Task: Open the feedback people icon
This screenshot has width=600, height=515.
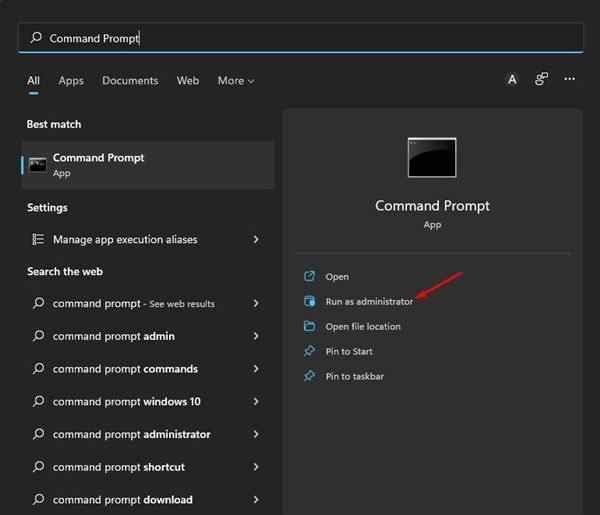Action: point(541,79)
